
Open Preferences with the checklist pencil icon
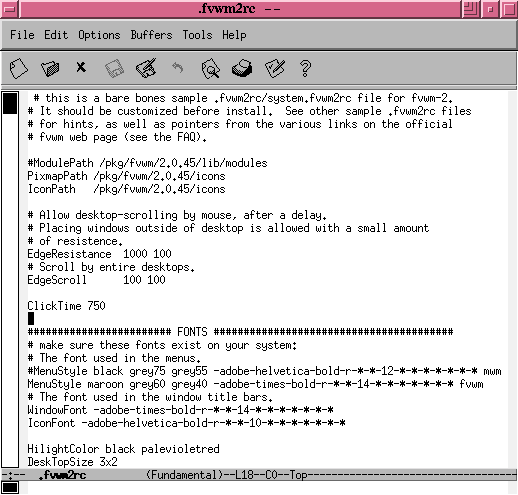[275, 68]
